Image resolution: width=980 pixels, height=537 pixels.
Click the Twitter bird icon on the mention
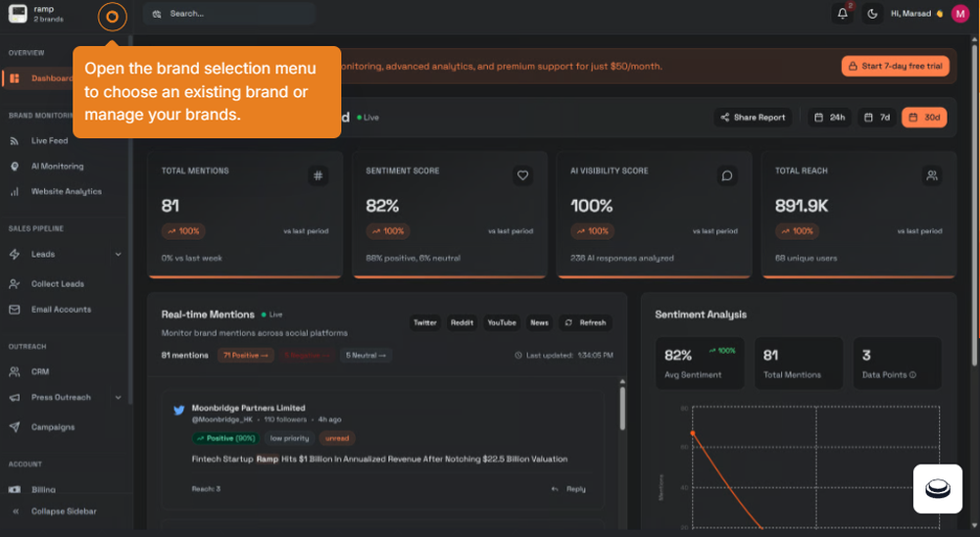tap(178, 410)
